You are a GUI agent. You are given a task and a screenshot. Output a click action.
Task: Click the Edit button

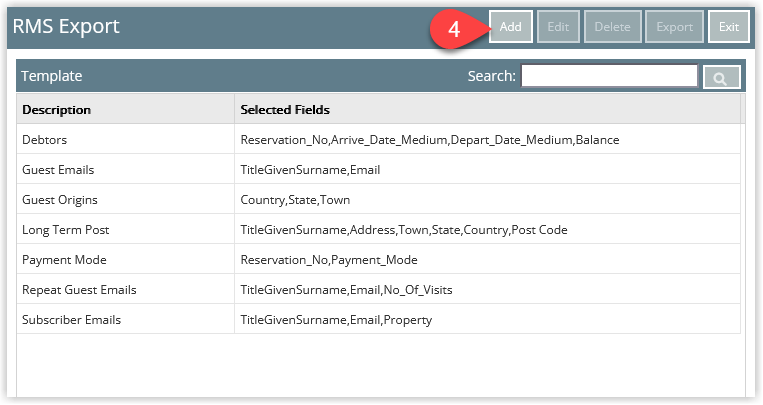558,27
